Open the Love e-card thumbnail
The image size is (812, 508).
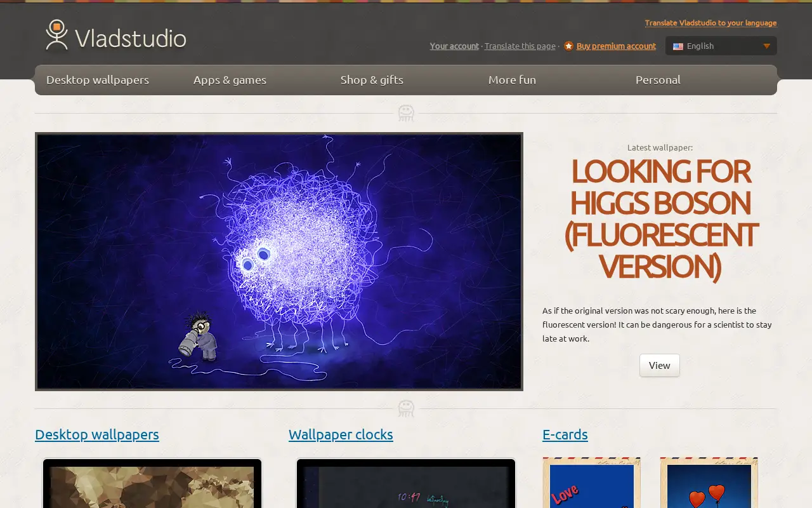(x=591, y=483)
